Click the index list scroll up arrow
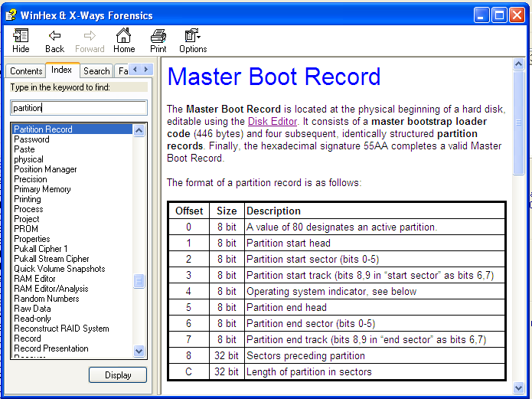This screenshot has height=399, width=532. tap(139, 130)
